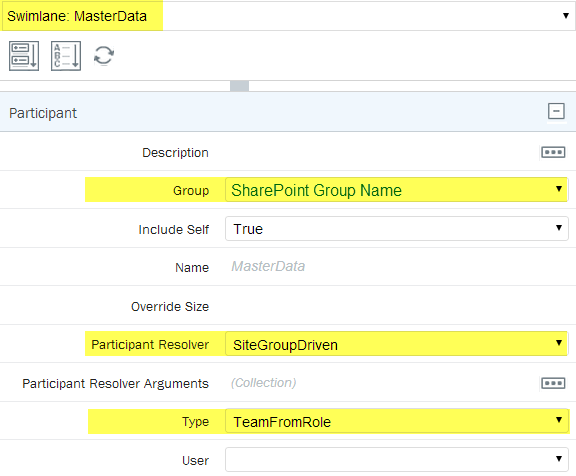This screenshot has width=576, height=476.
Task: Open the Include Self True dropdown
Action: tap(397, 228)
